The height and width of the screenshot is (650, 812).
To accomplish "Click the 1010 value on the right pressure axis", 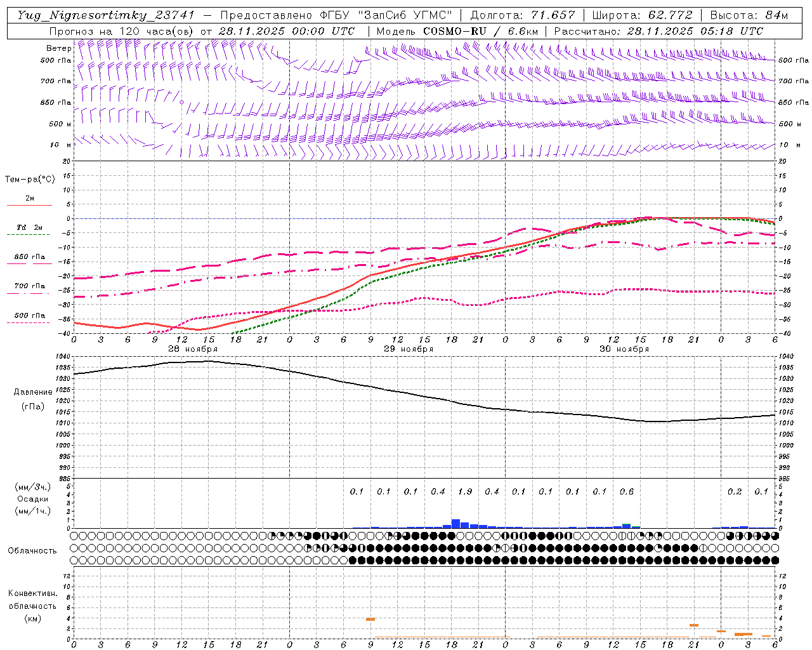I will (x=786, y=423).
